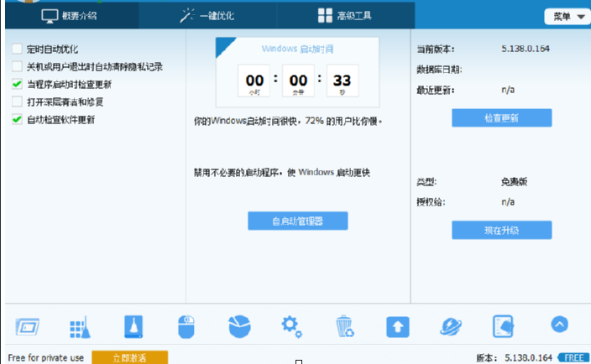Open the document restore icon in dock
The width and height of the screenshot is (591, 364).
503,326
